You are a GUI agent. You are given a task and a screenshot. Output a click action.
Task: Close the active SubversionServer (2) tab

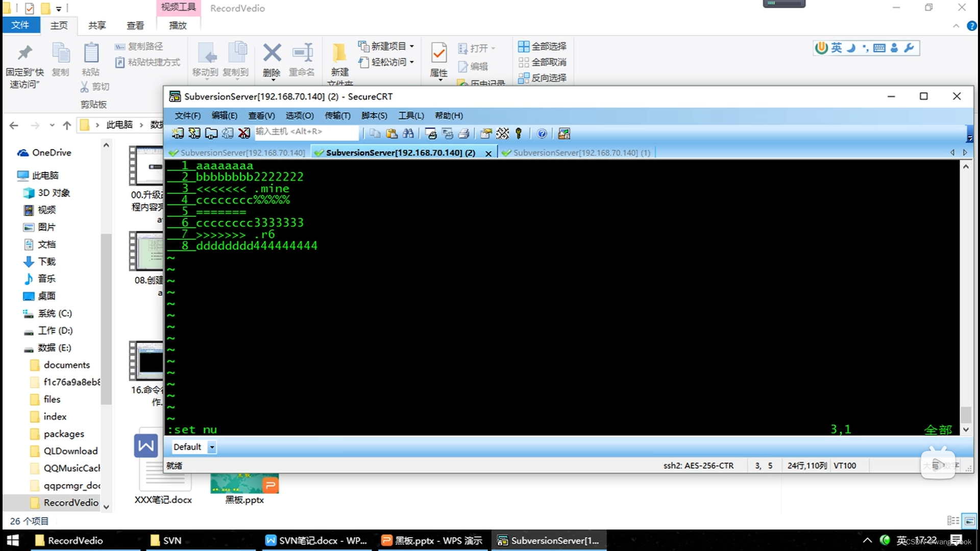click(x=488, y=153)
